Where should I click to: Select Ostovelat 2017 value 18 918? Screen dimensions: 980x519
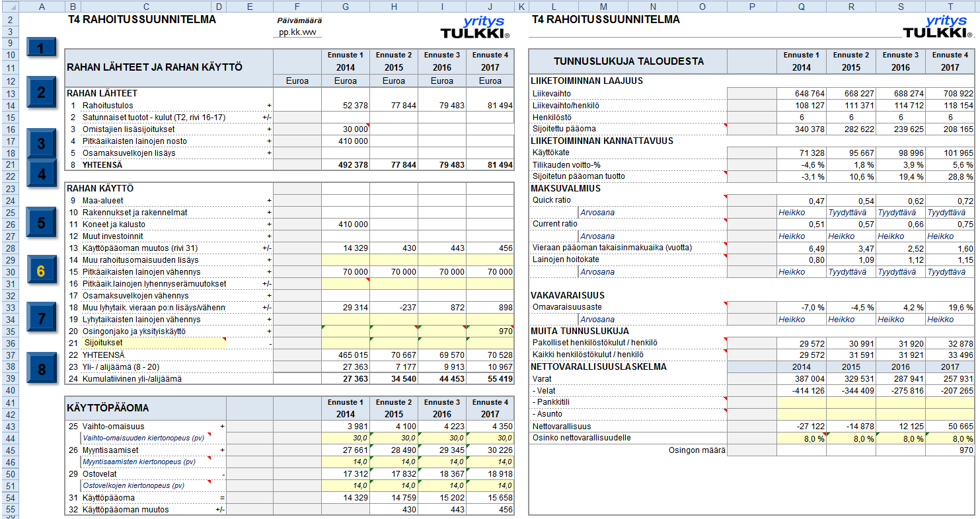490,473
